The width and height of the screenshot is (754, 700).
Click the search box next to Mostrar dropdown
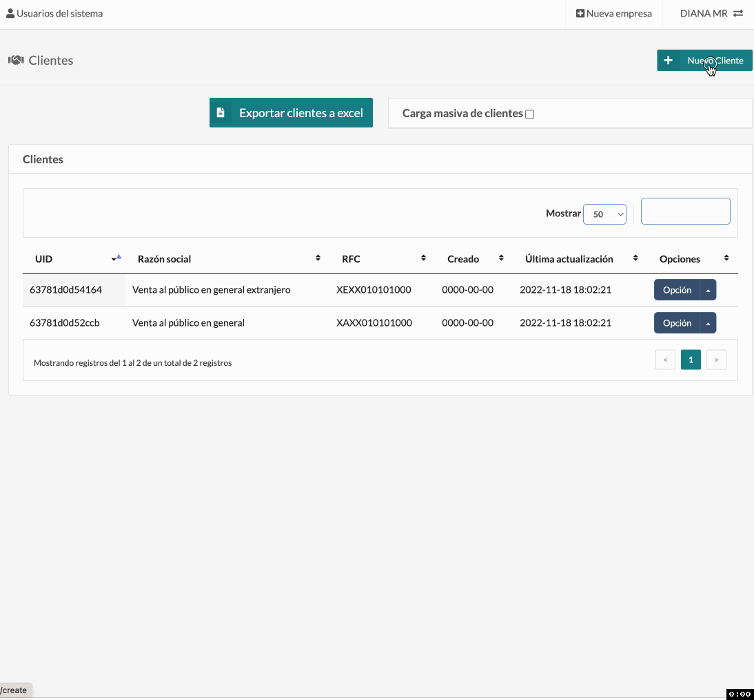pyautogui.click(x=685, y=211)
